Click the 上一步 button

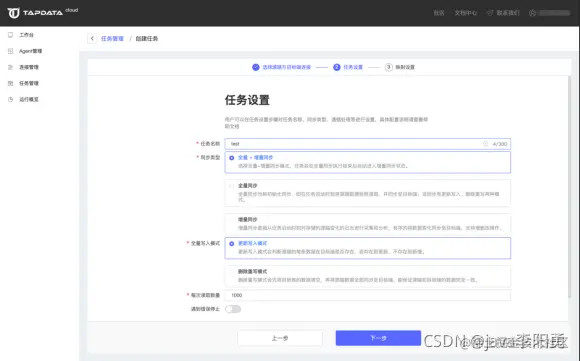pyautogui.click(x=280, y=338)
